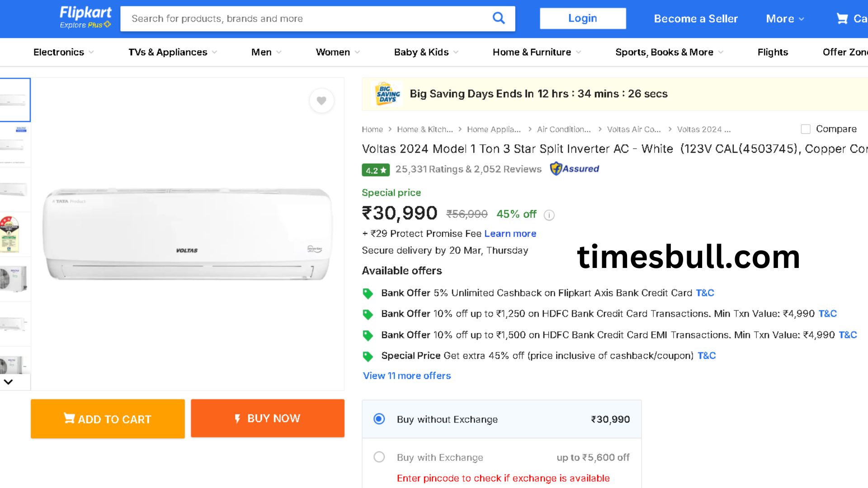Open the ratings and reviews count
This screenshot has height=488, width=868.
[x=468, y=169]
